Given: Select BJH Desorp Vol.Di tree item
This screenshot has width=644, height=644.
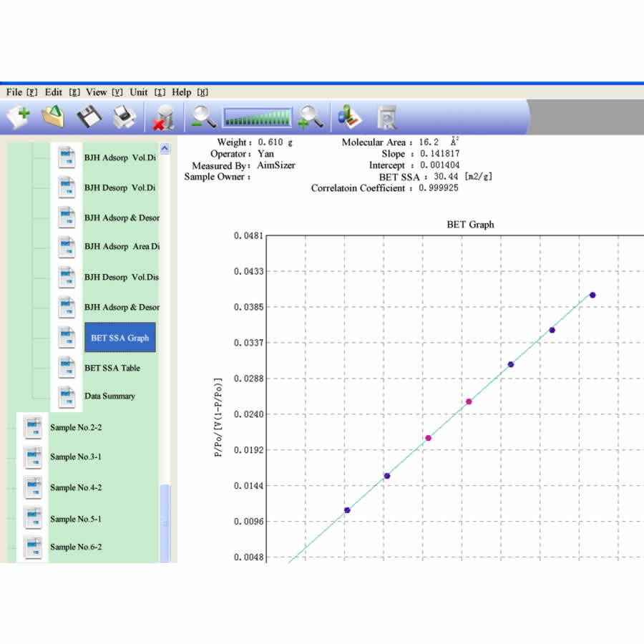Looking at the screenshot, I should click(x=120, y=187).
